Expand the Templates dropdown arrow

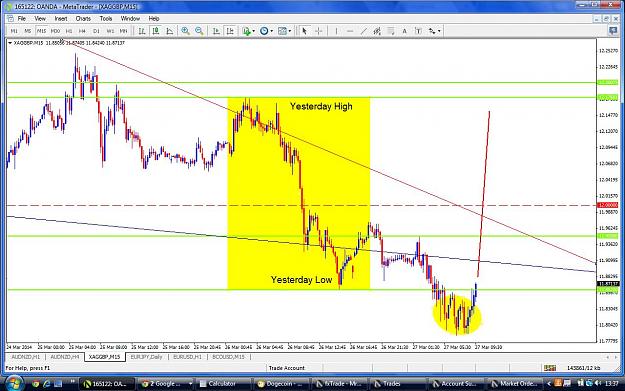[x=290, y=31]
